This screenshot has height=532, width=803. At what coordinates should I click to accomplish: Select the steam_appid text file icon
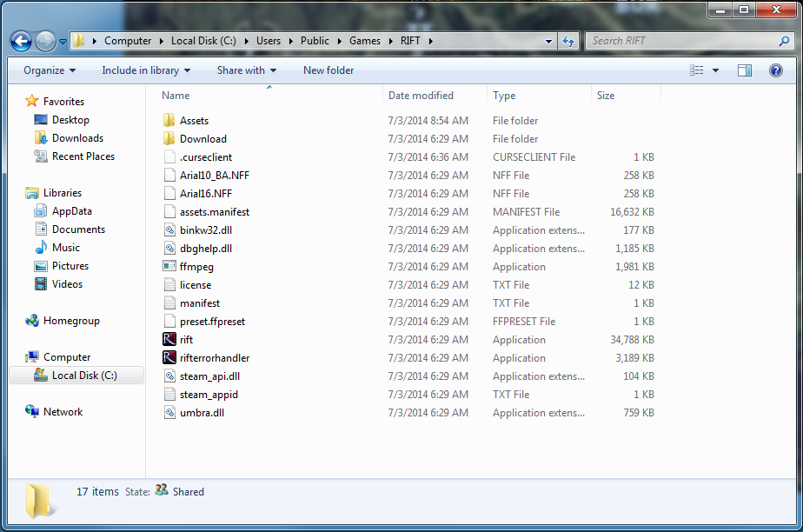point(169,395)
